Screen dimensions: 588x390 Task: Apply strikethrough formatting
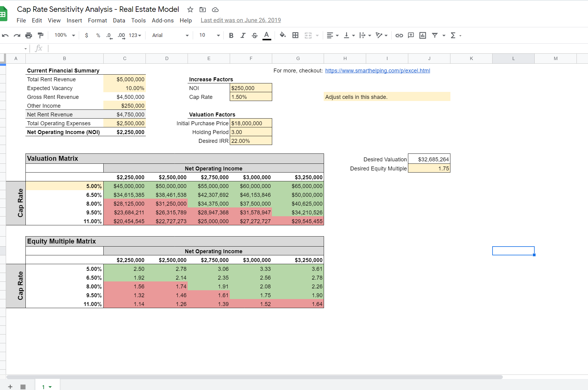click(x=255, y=35)
